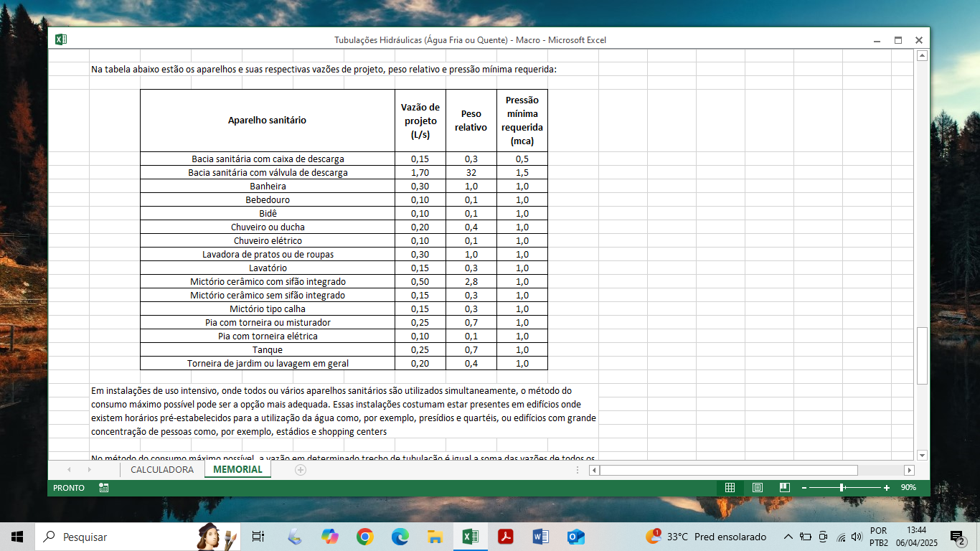Select the MEMORIAL sheet tab
Viewport: 980px width, 551px height.
[237, 470]
